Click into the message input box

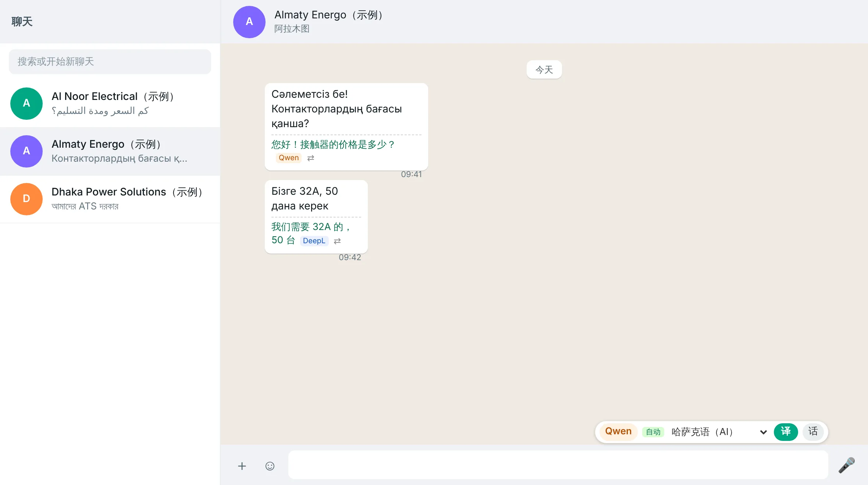pos(558,465)
